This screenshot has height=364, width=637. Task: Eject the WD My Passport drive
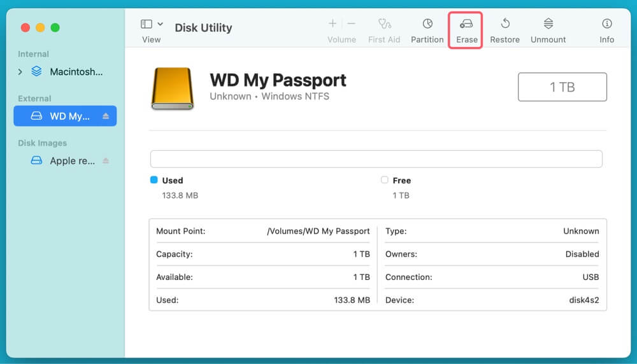coord(106,116)
